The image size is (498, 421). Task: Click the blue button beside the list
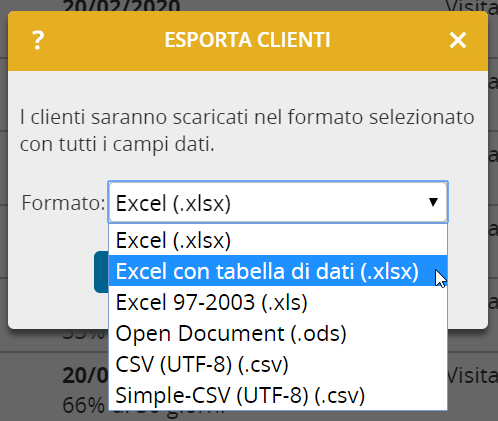click(101, 272)
